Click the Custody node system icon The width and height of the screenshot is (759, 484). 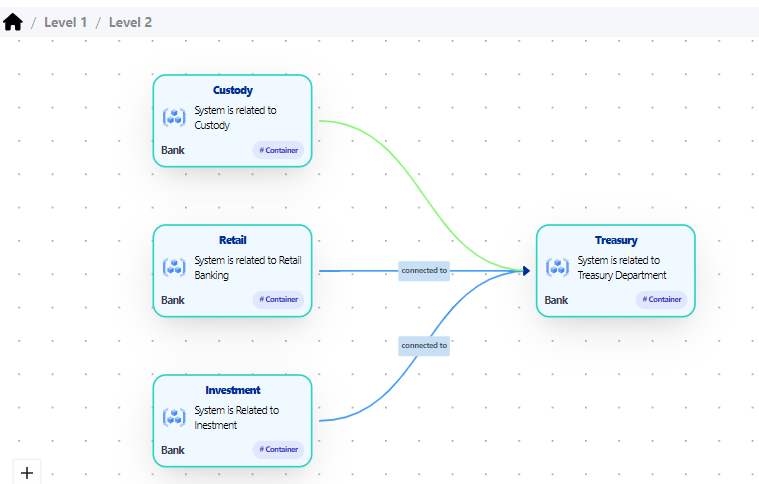click(x=174, y=118)
